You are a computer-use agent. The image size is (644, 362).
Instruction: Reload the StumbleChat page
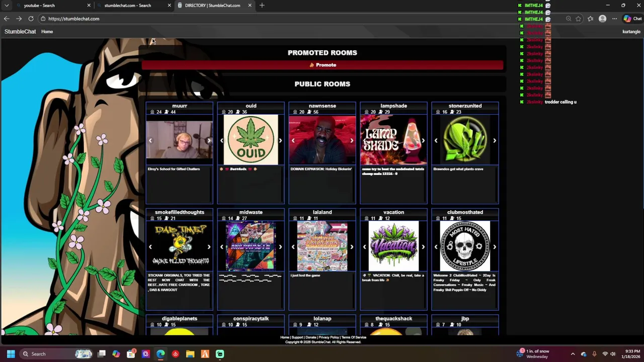tap(31, 19)
